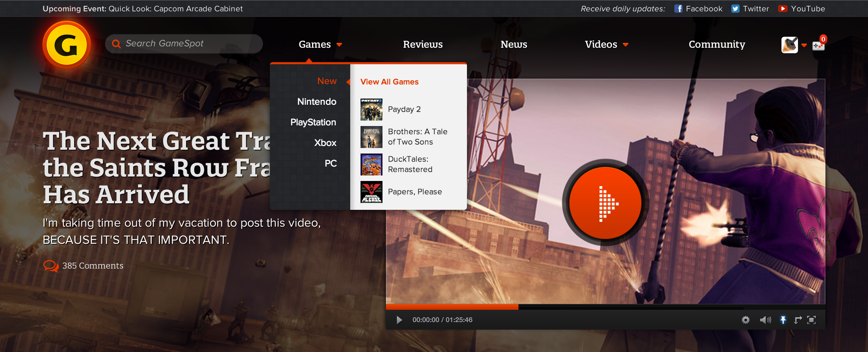The width and height of the screenshot is (868, 352).
Task: Open Brothers: A Tale of Two Sons
Action: (x=418, y=137)
